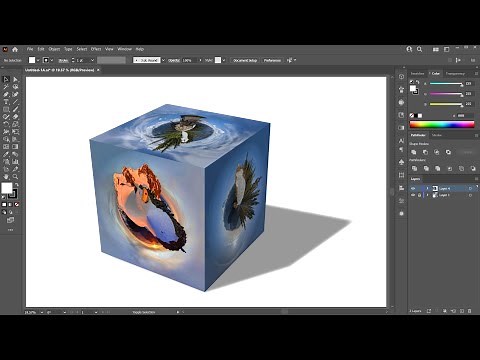Select the Rectangle tool
The image size is (480, 360).
point(6,109)
